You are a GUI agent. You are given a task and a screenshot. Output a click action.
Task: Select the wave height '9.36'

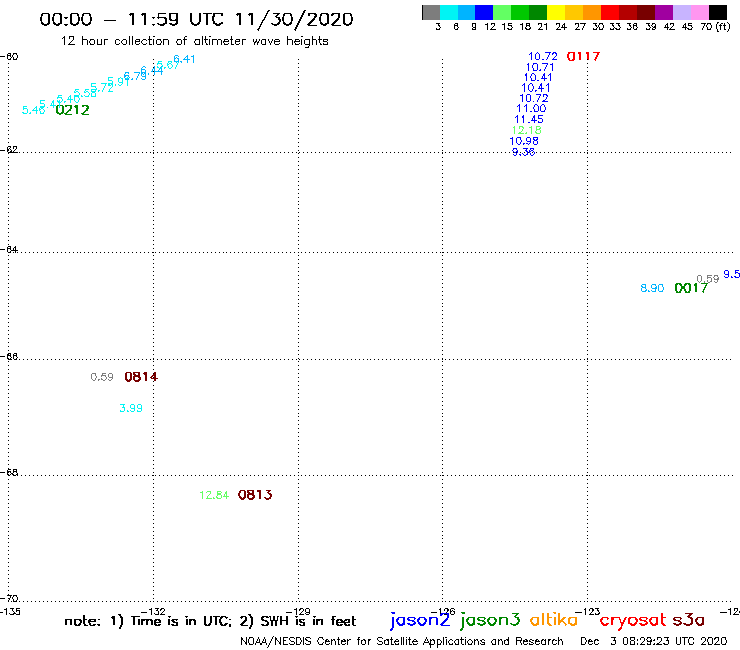[x=523, y=152]
